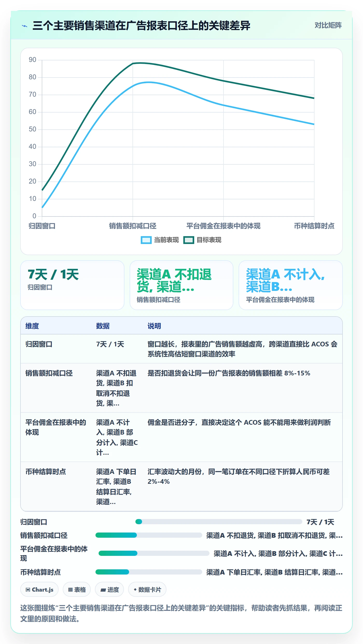The image size is (363, 644).
Task: Open the green 渠道A 不扣退货 stat card
Action: pyautogui.click(x=181, y=285)
